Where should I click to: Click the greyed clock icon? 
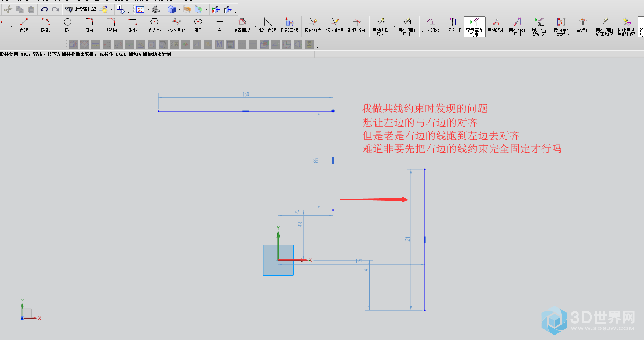287,44
